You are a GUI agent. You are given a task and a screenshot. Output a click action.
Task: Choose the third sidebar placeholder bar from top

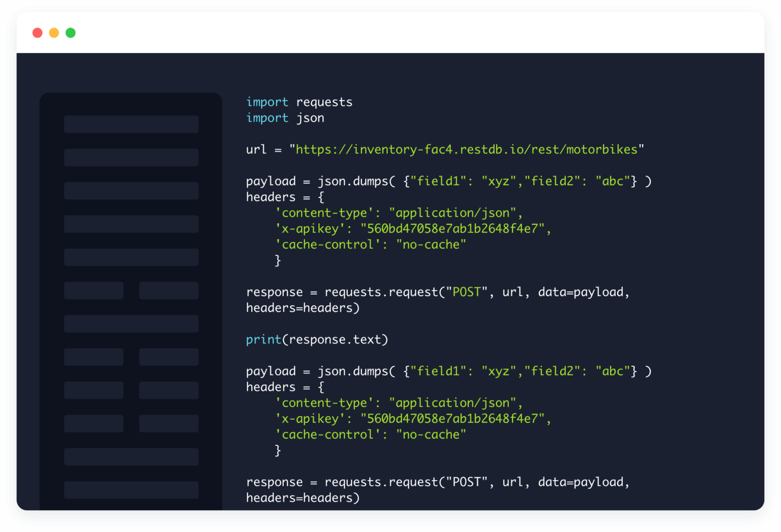(x=131, y=191)
